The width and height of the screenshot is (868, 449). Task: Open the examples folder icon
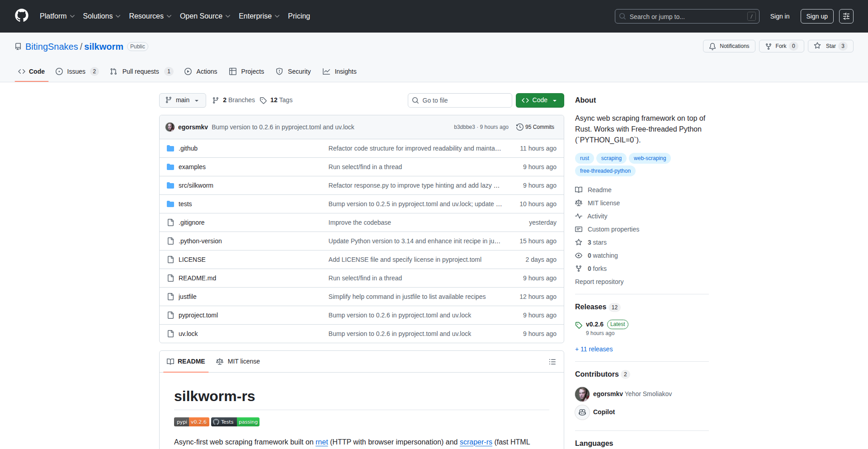(170, 167)
